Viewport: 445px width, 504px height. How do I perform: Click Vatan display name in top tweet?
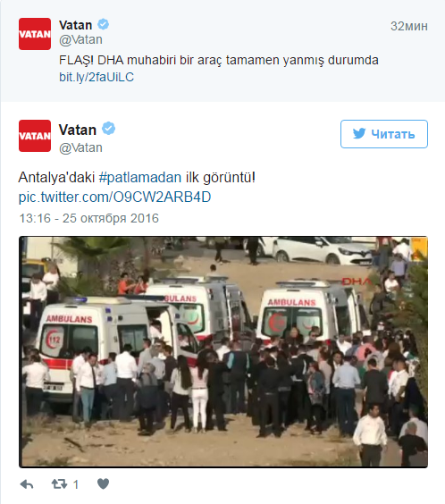point(75,25)
